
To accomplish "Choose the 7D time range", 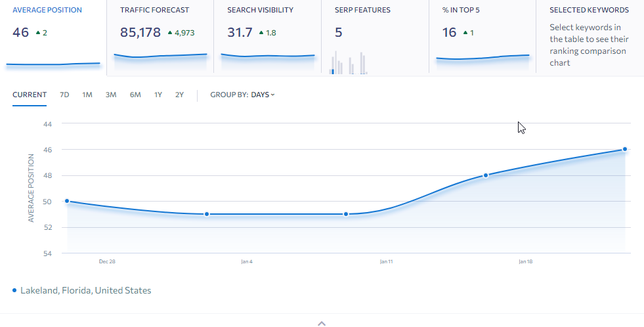I will coord(64,95).
